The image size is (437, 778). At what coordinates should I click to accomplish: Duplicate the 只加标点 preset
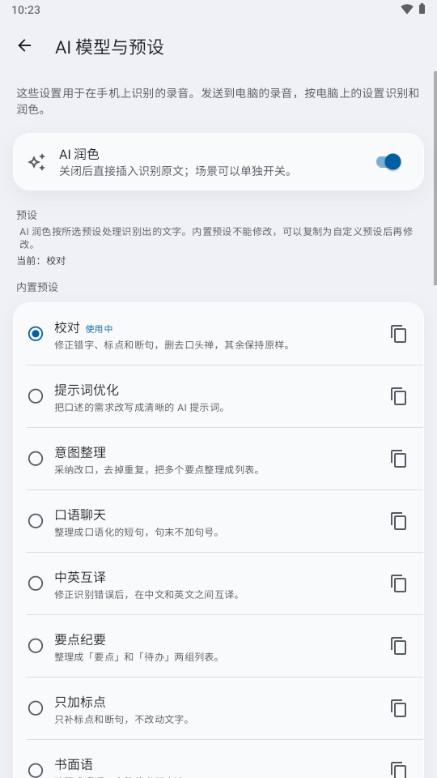tap(398, 708)
